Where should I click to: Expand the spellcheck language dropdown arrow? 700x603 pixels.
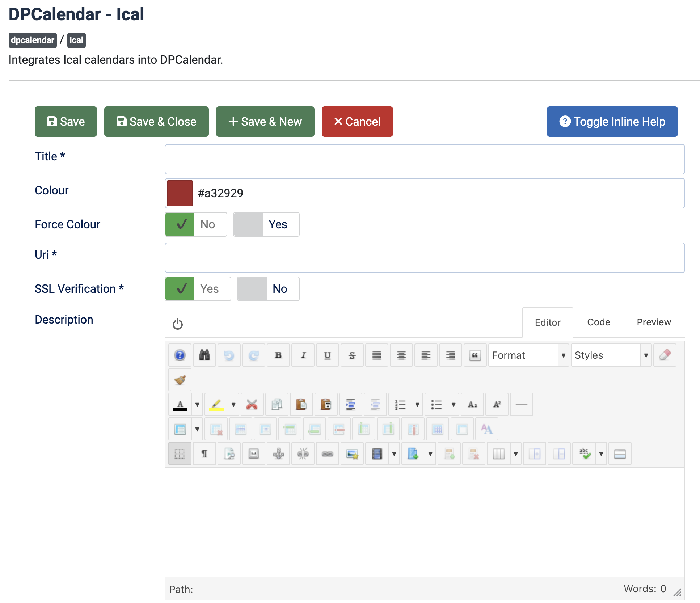point(601,454)
